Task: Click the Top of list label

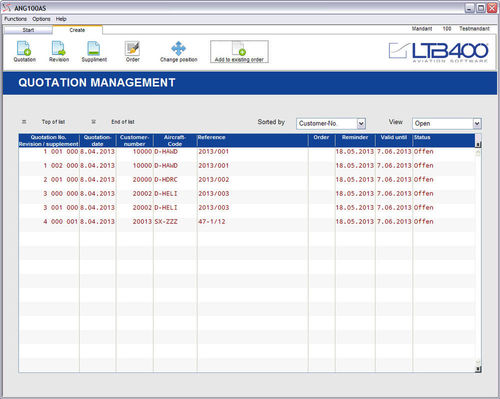Action: click(x=53, y=122)
